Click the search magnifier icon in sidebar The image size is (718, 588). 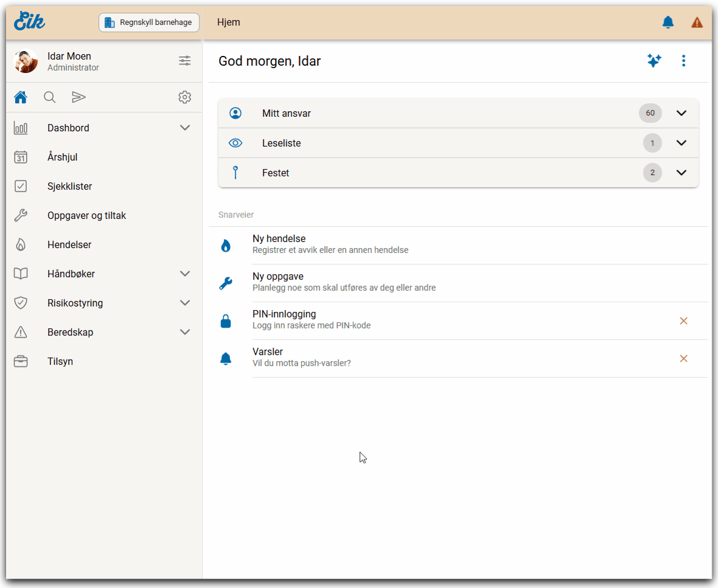coord(50,97)
